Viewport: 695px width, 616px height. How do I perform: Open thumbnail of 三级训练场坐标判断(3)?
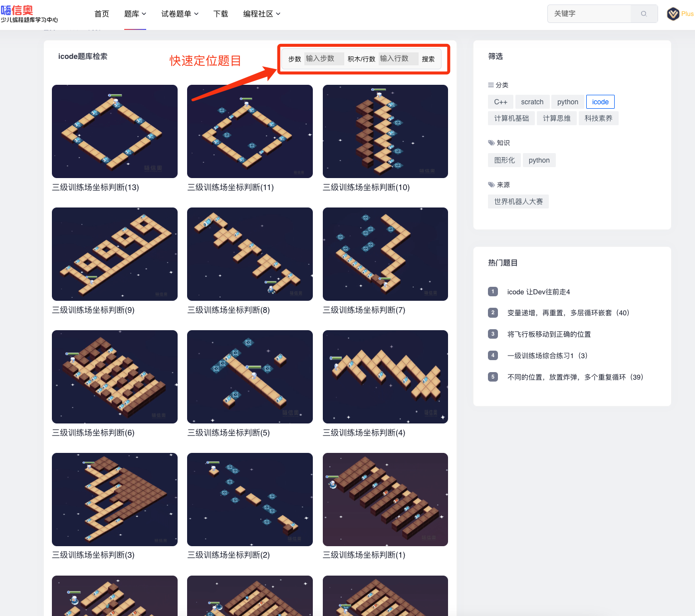tap(115, 499)
